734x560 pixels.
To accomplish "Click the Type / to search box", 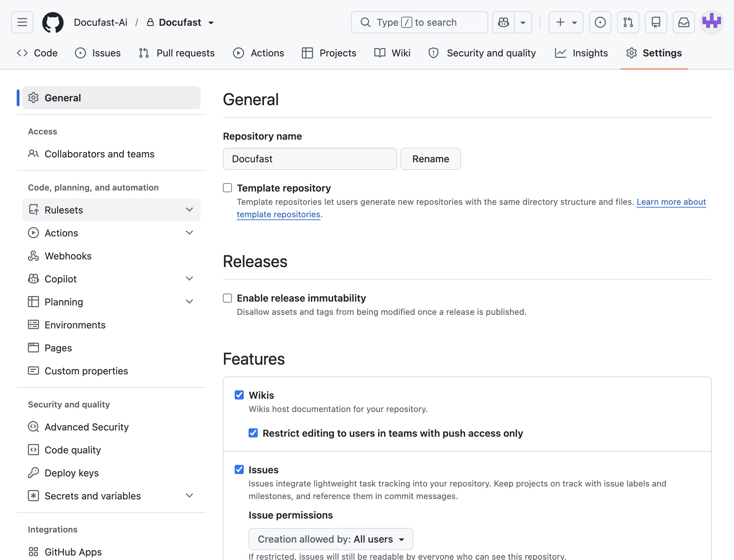I will point(420,22).
